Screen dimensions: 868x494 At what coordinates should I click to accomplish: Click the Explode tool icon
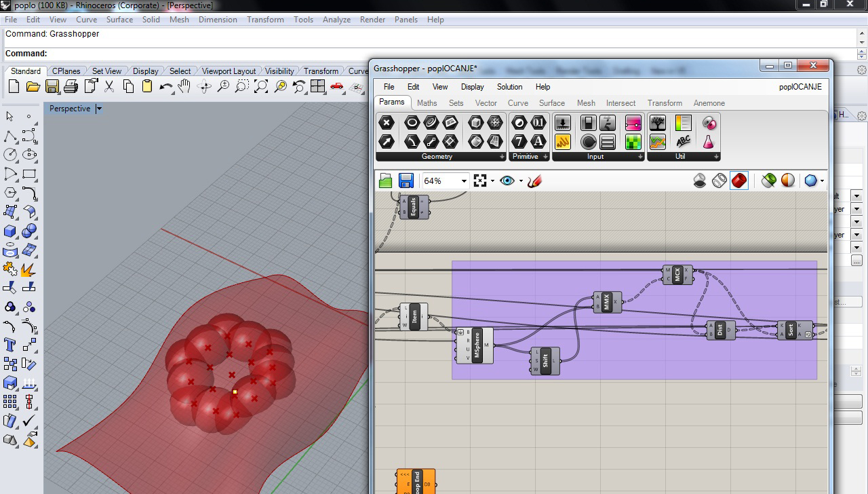pos(29,269)
